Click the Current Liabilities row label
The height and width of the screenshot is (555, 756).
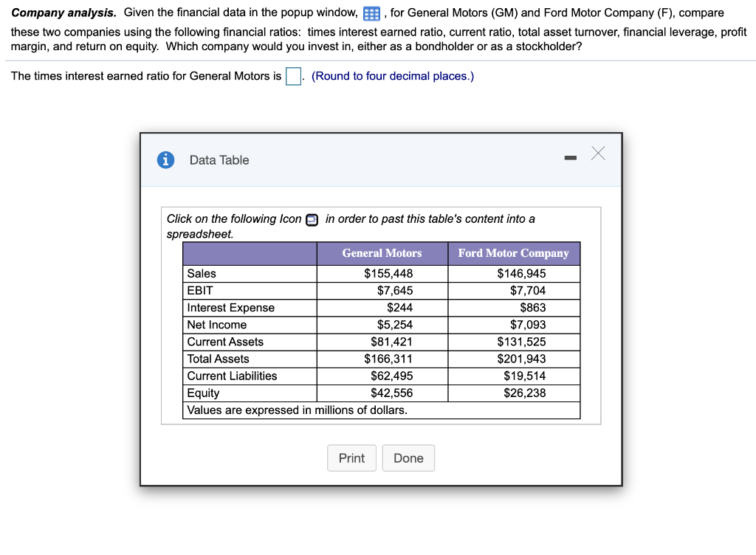click(232, 376)
